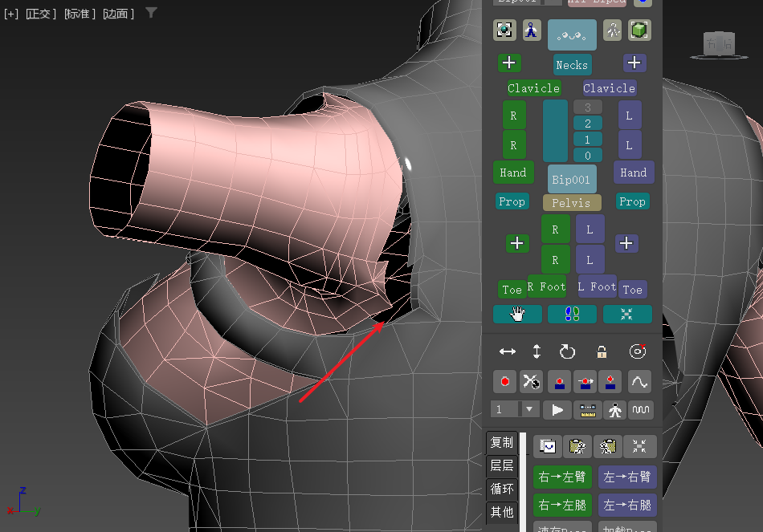The image size is (763, 532).
Task: Switch to the 层层 tab
Action: click(x=502, y=465)
